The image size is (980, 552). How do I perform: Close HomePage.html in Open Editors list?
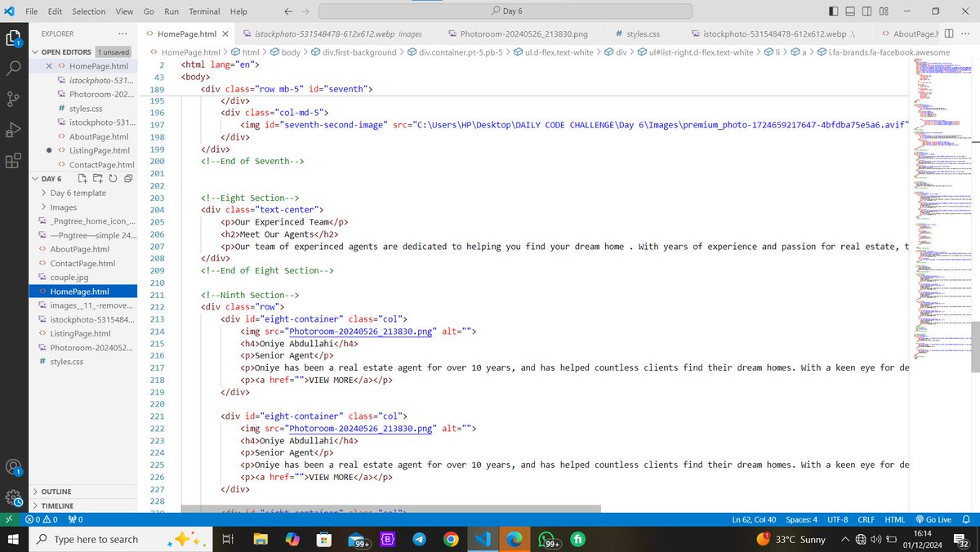pyautogui.click(x=49, y=66)
